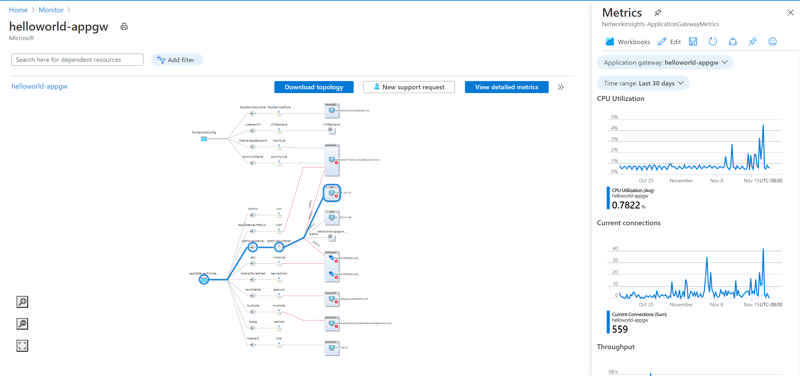
Task: Open New support request
Action: pyautogui.click(x=409, y=87)
